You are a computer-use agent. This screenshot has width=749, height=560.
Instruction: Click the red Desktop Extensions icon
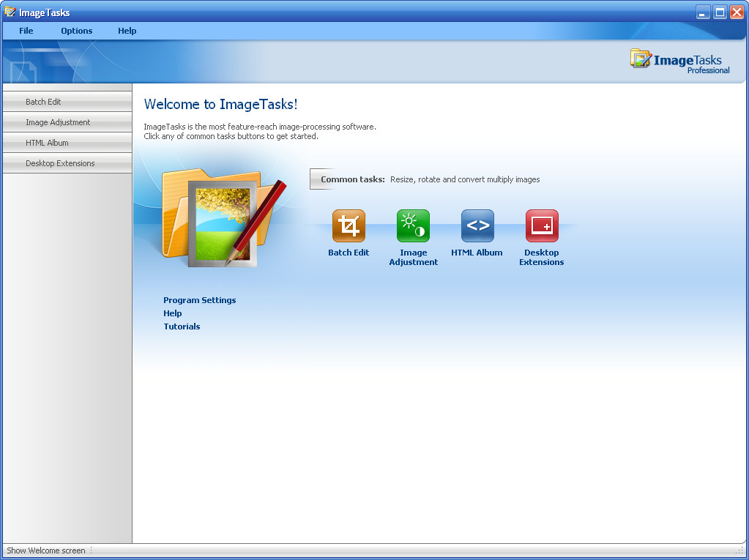coord(542,225)
